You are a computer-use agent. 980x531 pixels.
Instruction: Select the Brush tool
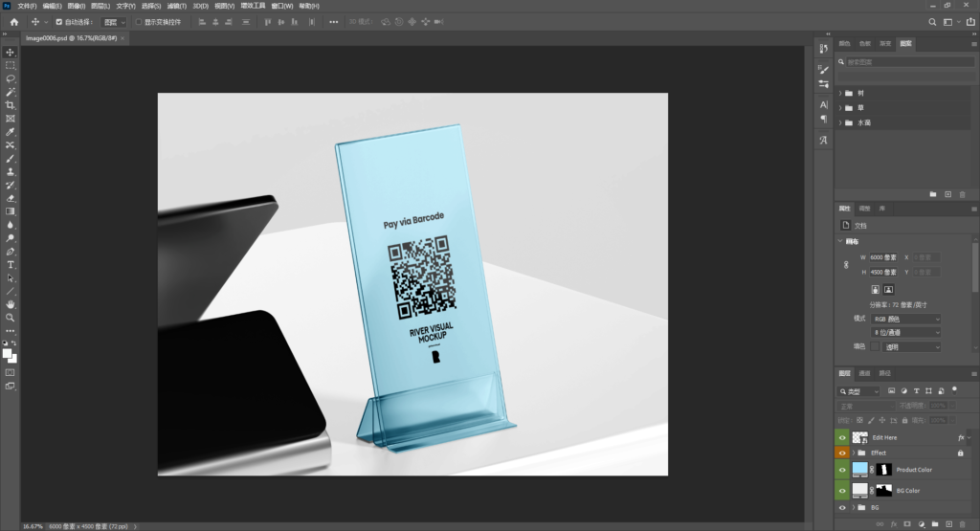(10, 159)
